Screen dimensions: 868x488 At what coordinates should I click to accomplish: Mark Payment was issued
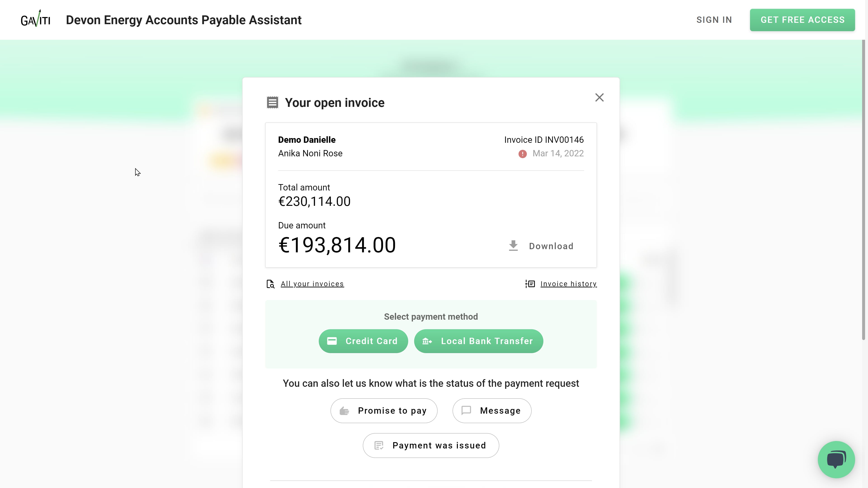point(431,445)
